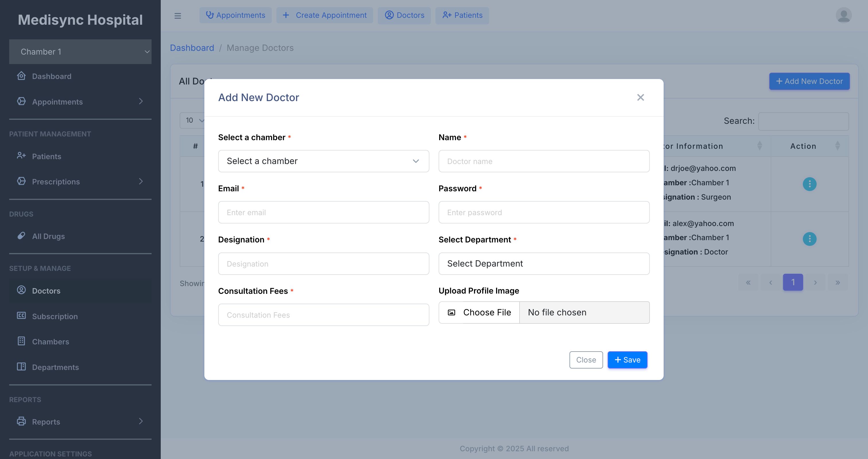
Task: Click the Save button
Action: (627, 360)
